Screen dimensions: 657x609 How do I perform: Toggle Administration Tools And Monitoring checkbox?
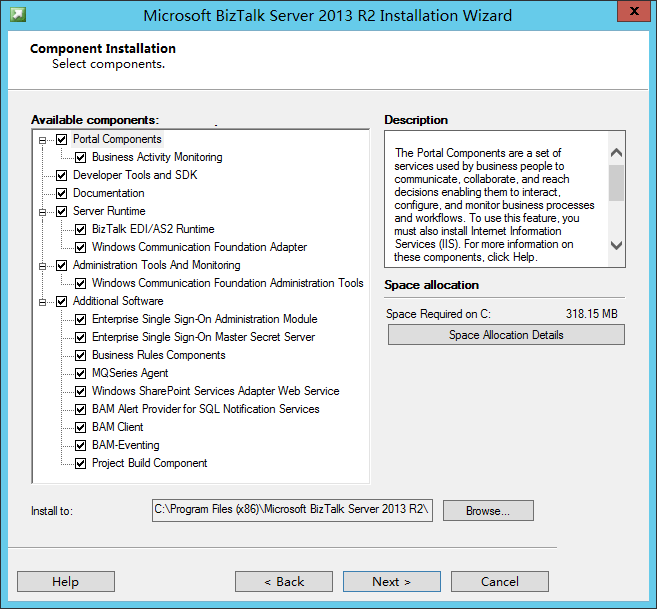(62, 265)
